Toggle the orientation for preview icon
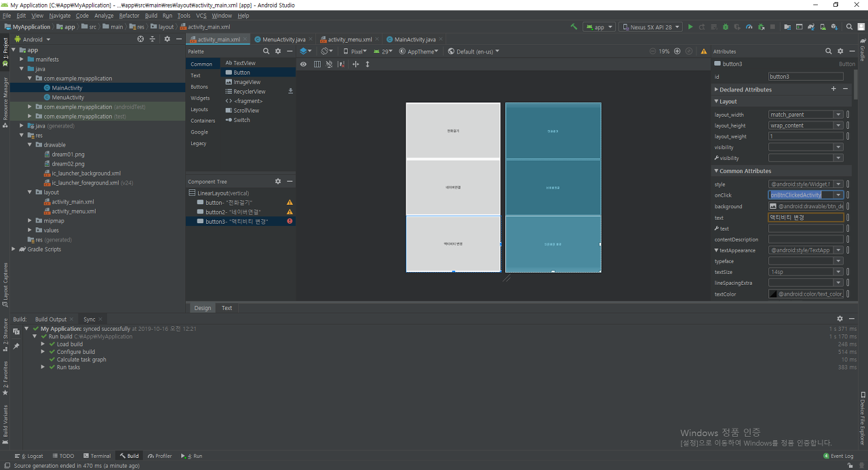This screenshot has width=868, height=470. pyautogui.click(x=327, y=51)
